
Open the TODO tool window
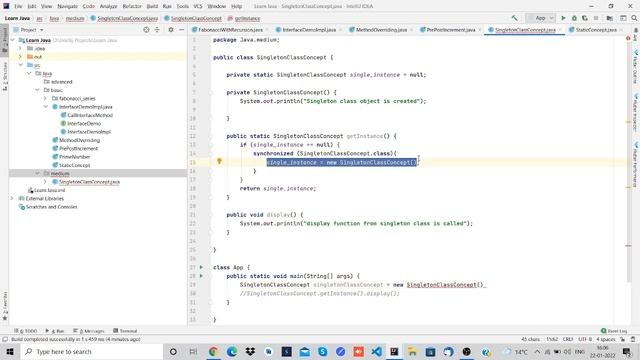click(25, 331)
